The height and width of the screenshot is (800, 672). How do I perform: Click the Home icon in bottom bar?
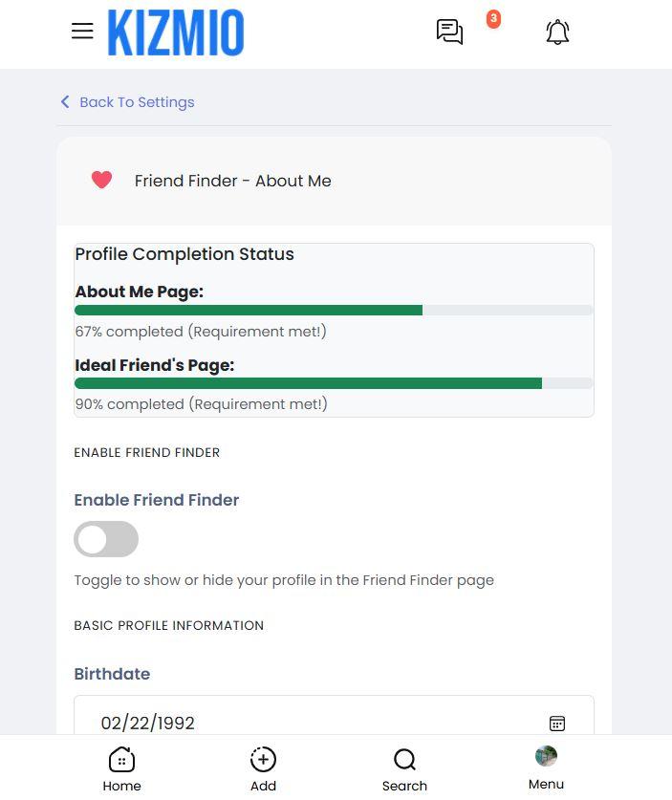(121, 760)
